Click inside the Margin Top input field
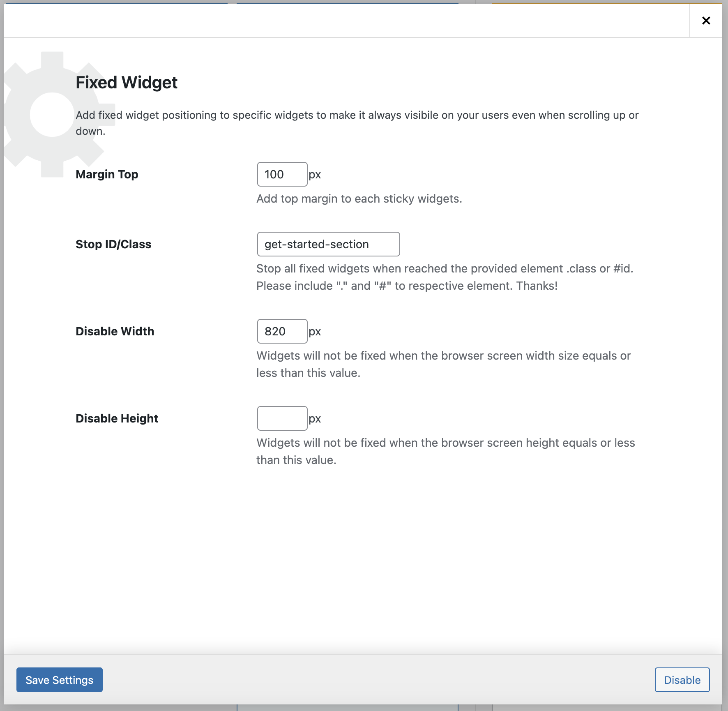 point(282,174)
